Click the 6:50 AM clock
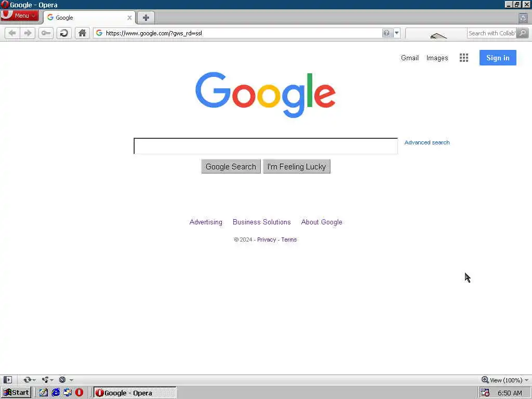Viewport: 532px width, 399px height. (x=510, y=393)
